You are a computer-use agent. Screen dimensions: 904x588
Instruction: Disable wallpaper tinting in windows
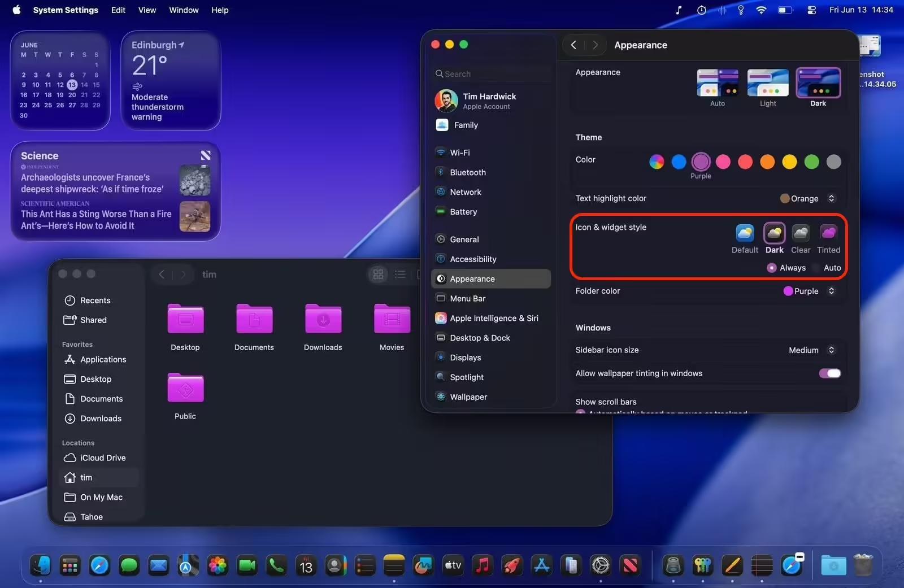click(829, 373)
